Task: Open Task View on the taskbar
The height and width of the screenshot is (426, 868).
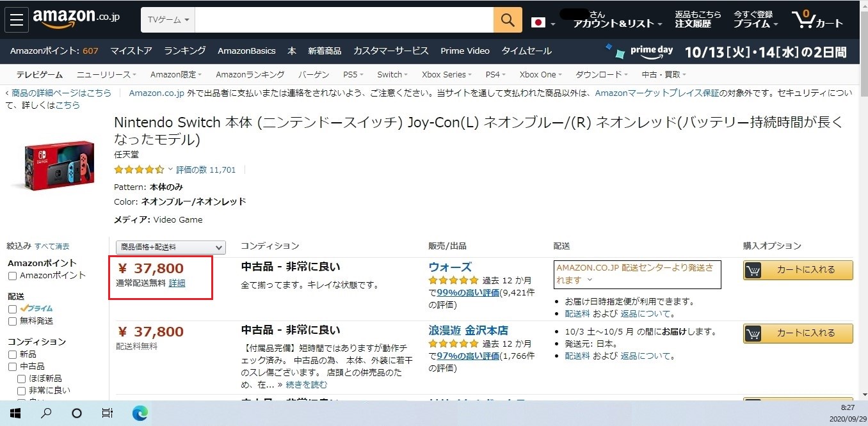Action: pyautogui.click(x=108, y=413)
